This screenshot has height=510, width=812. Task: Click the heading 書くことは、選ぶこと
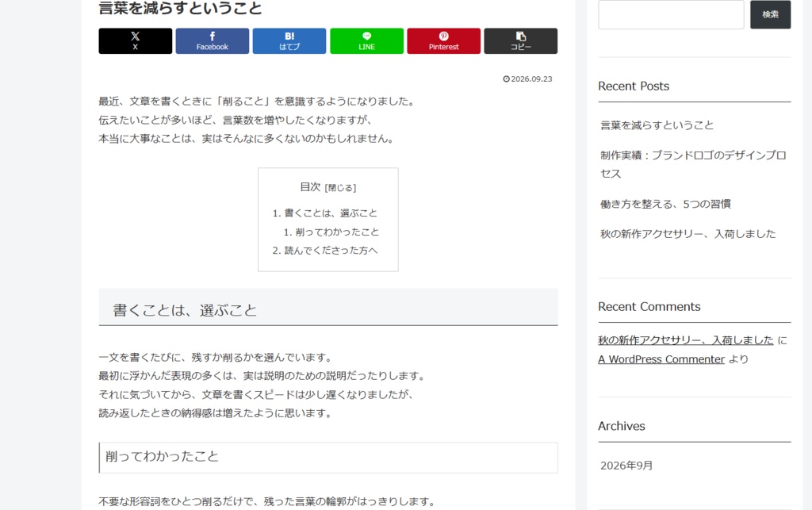pyautogui.click(x=185, y=310)
